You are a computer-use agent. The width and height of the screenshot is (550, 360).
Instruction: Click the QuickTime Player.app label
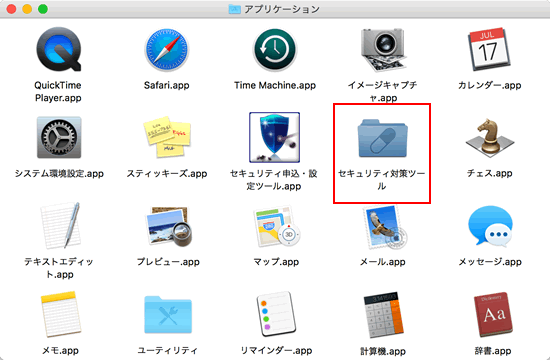point(58,91)
